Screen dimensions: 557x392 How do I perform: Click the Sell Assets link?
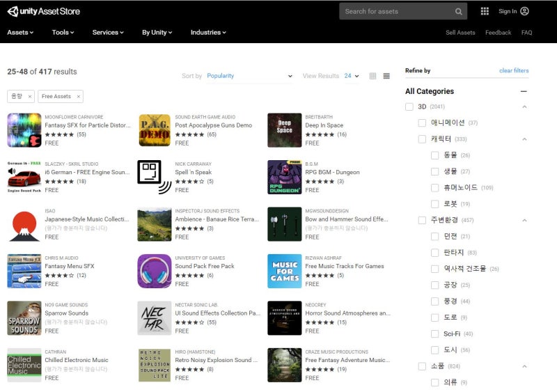point(460,32)
